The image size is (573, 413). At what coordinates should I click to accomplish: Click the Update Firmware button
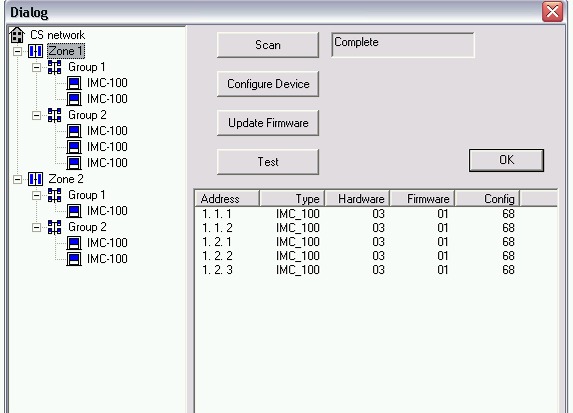pos(268,123)
